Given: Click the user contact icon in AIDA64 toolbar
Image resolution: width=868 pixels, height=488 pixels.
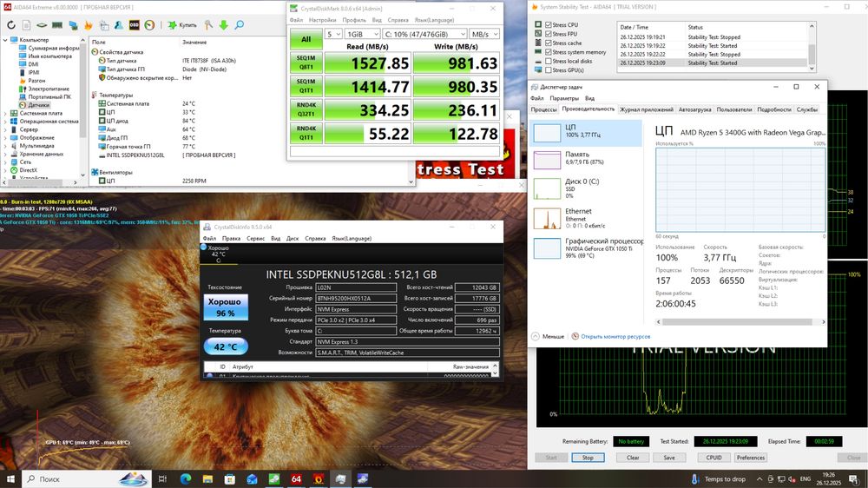Looking at the screenshot, I should pyautogui.click(x=118, y=25).
